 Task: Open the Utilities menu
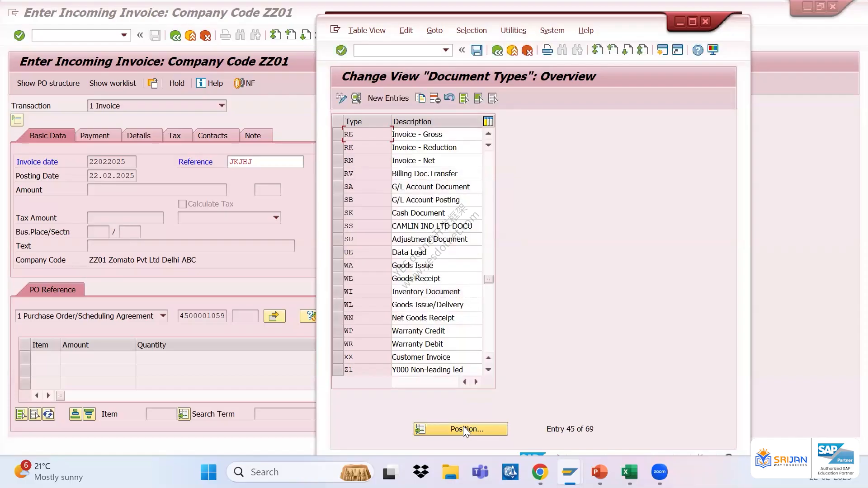click(513, 30)
